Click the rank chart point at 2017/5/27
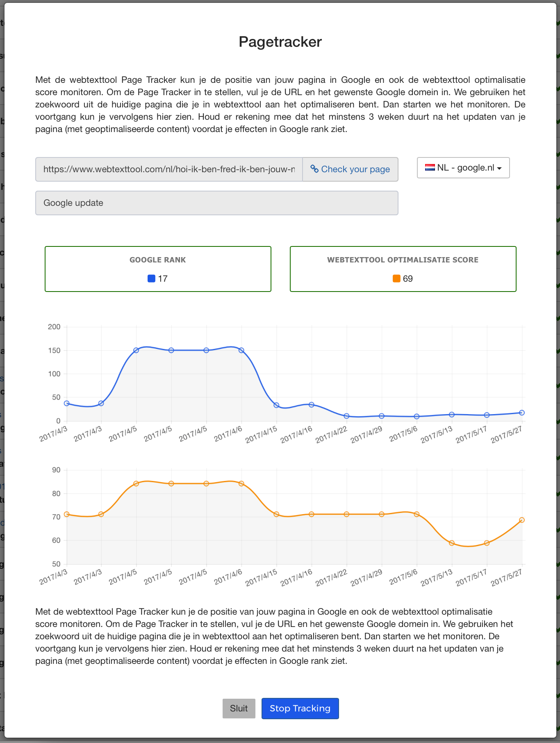 522,413
